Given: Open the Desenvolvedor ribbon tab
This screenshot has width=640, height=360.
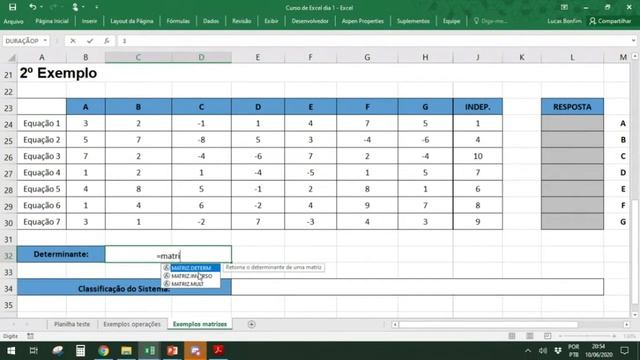Looking at the screenshot, I should pyautogui.click(x=310, y=21).
